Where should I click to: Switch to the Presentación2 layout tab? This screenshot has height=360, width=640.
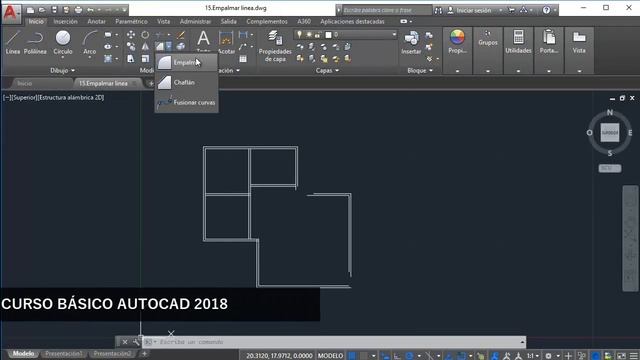pyautogui.click(x=112, y=353)
